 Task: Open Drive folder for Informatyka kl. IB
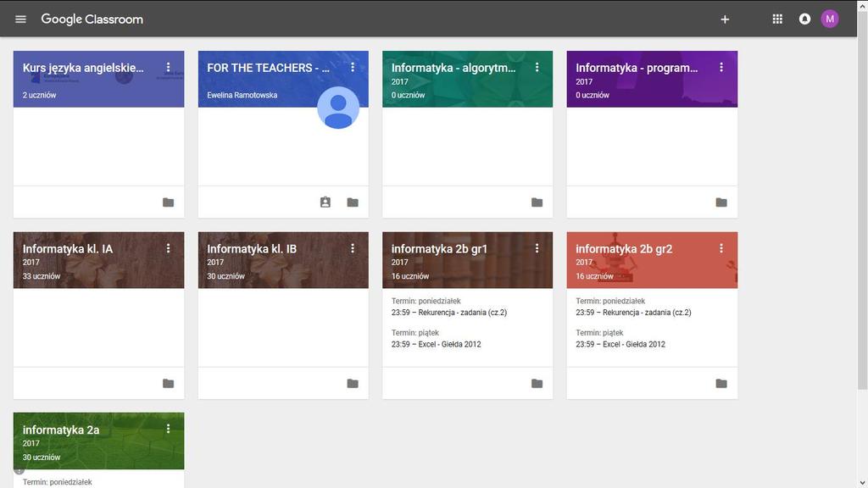click(353, 384)
